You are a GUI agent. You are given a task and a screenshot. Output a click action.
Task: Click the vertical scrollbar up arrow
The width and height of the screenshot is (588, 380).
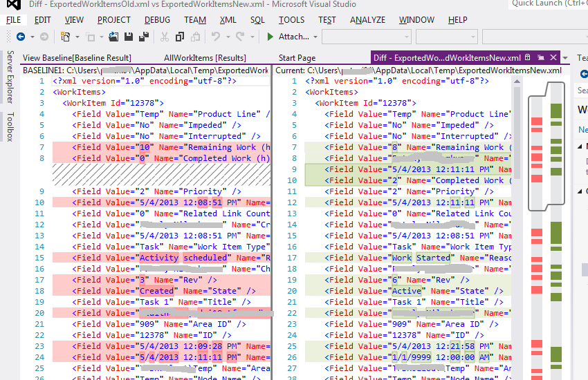[517, 82]
